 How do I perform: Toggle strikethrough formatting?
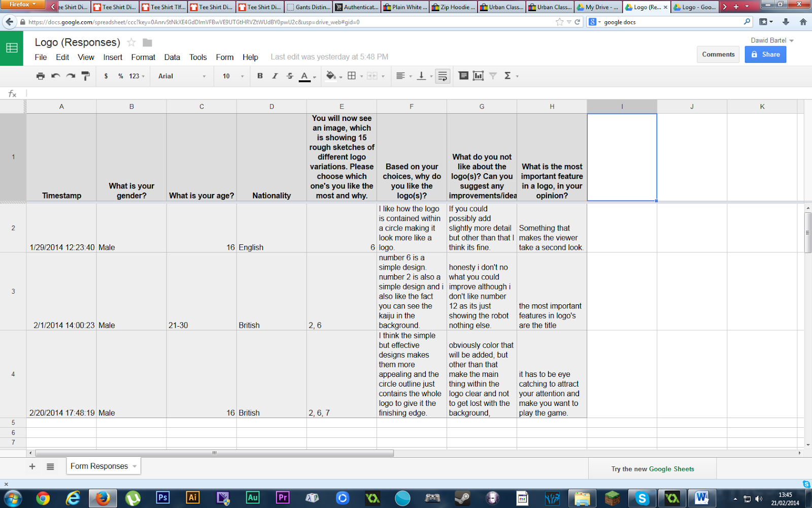click(x=290, y=76)
